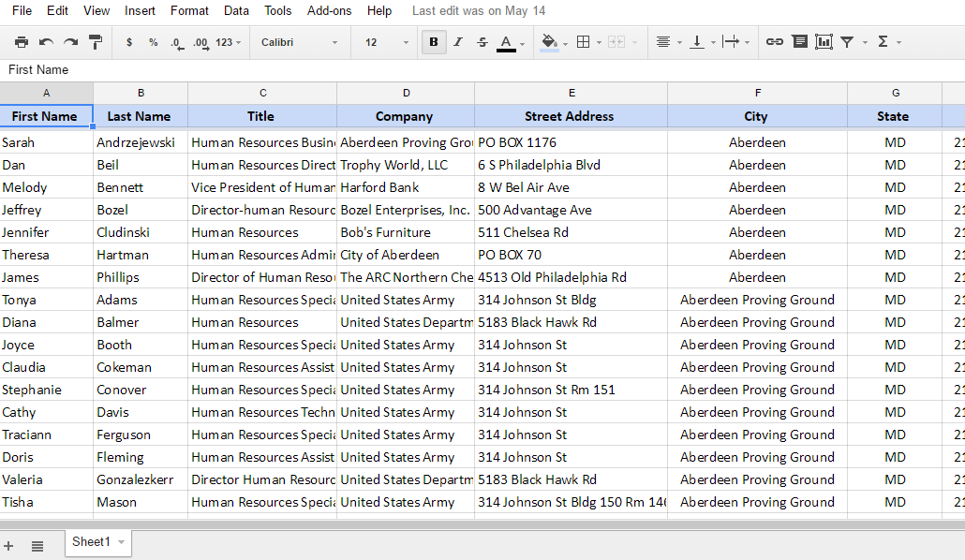
Task: Select the Street Address header cell
Action: [x=572, y=116]
